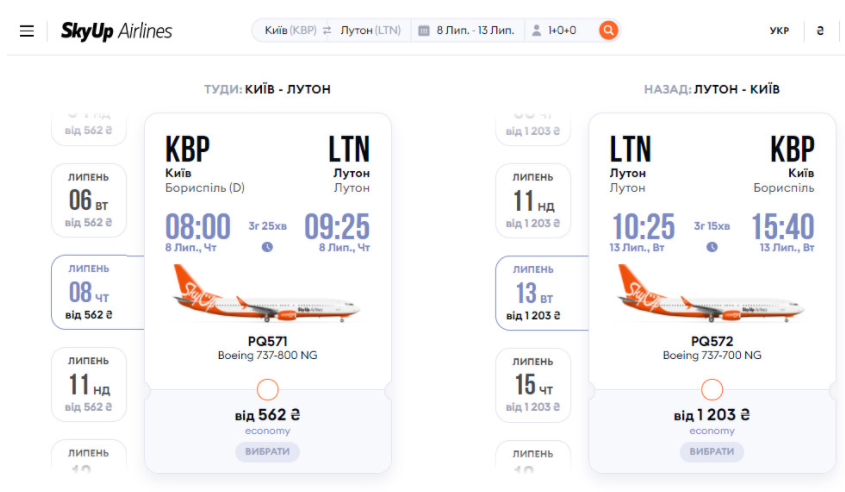Select outbound date 06 Липень Вт

pos(89,200)
